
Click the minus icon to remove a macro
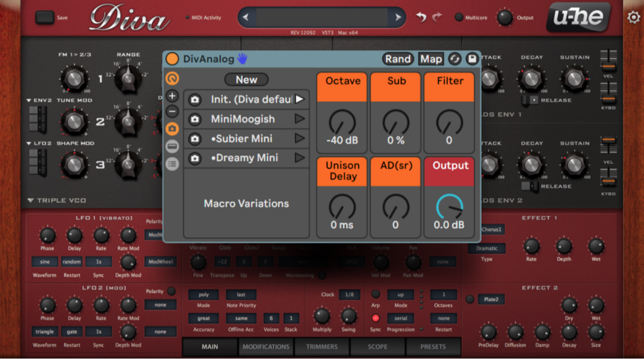[172, 112]
